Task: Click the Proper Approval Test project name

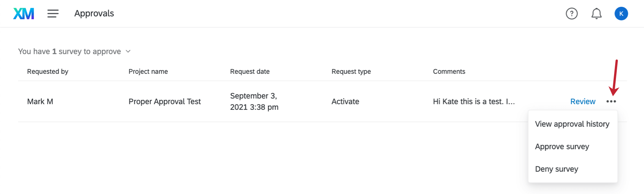Action: [x=164, y=102]
